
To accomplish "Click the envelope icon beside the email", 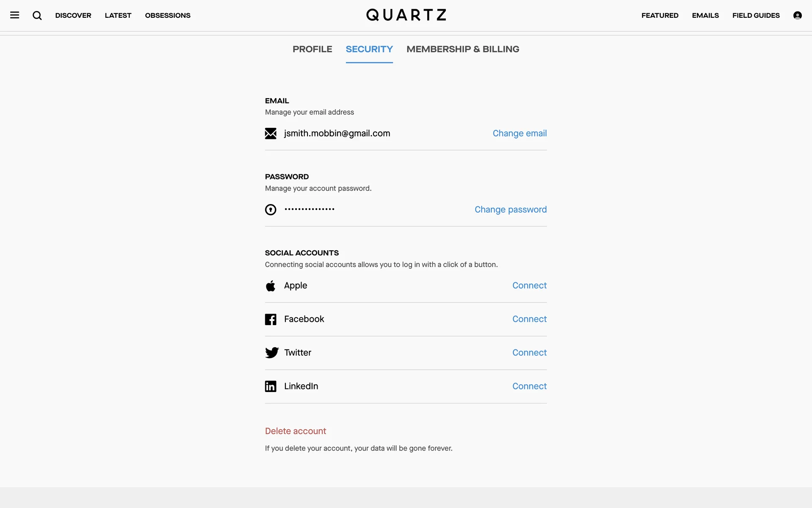I will (271, 134).
